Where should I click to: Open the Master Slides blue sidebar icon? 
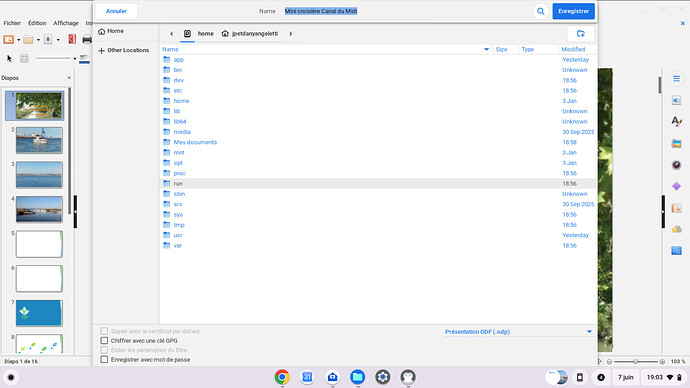pos(676,251)
